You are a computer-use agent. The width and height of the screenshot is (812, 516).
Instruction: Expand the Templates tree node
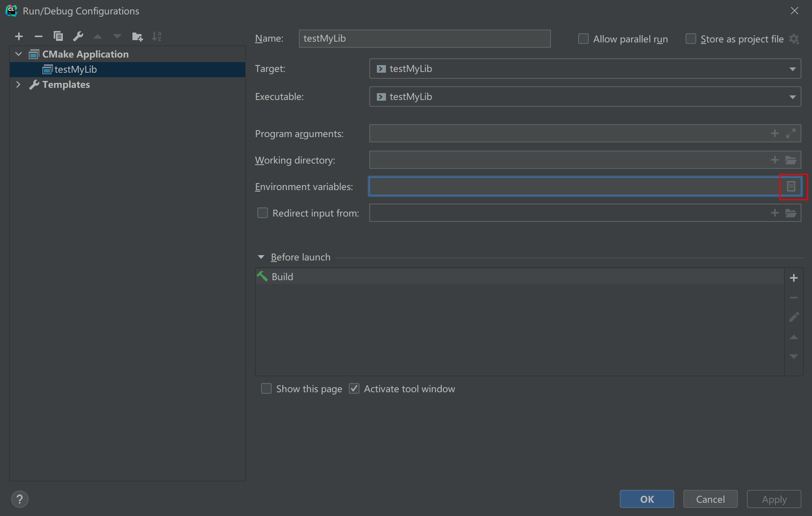coord(18,84)
